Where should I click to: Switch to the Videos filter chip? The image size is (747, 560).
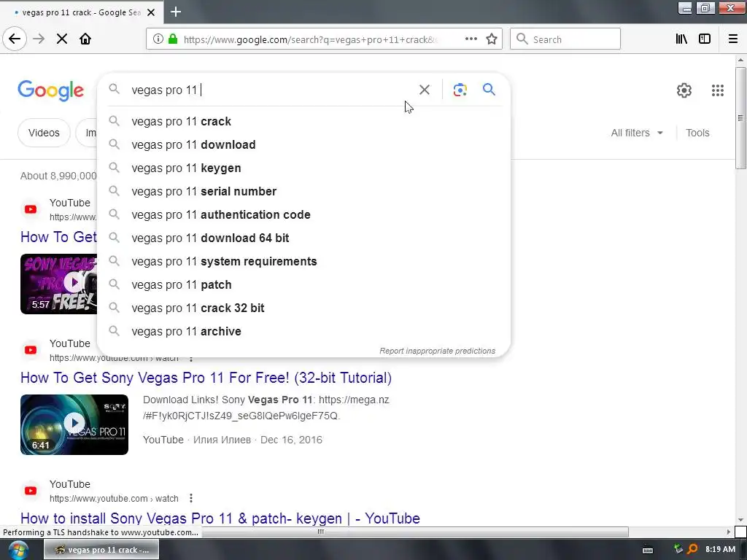tap(44, 133)
